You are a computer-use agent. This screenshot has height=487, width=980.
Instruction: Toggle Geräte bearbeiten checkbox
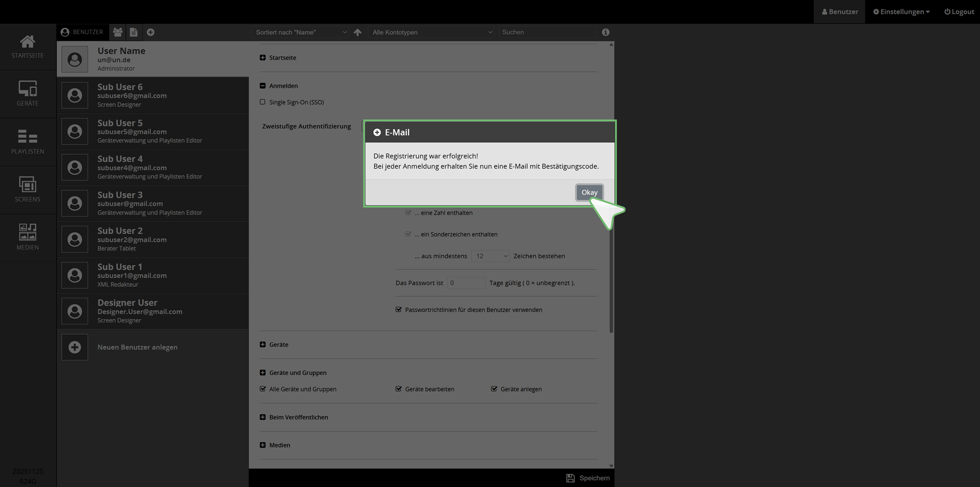point(399,389)
